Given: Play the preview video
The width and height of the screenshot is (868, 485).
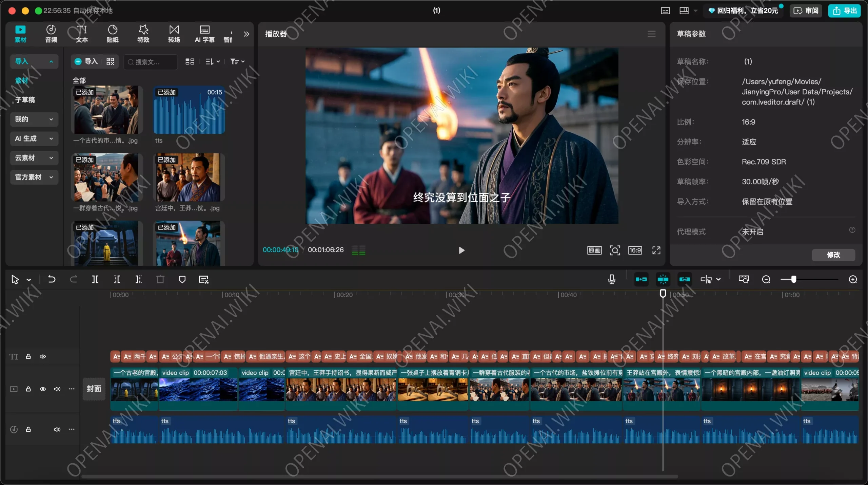Looking at the screenshot, I should pyautogui.click(x=461, y=250).
